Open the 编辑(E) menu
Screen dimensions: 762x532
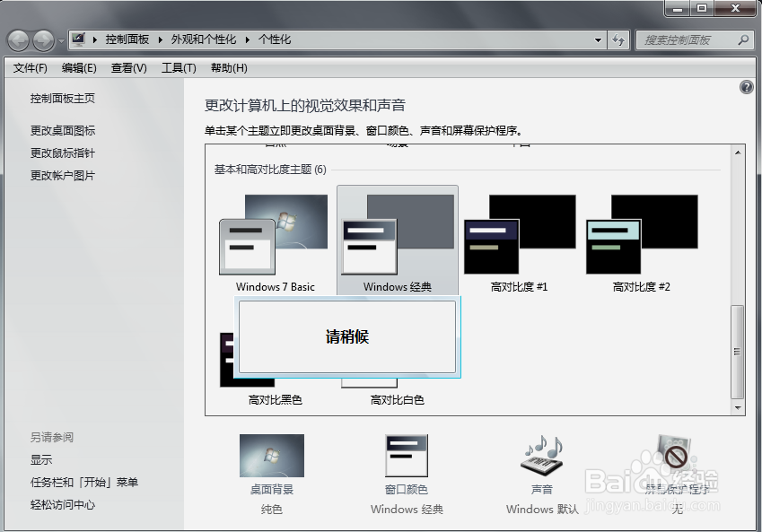click(x=79, y=68)
